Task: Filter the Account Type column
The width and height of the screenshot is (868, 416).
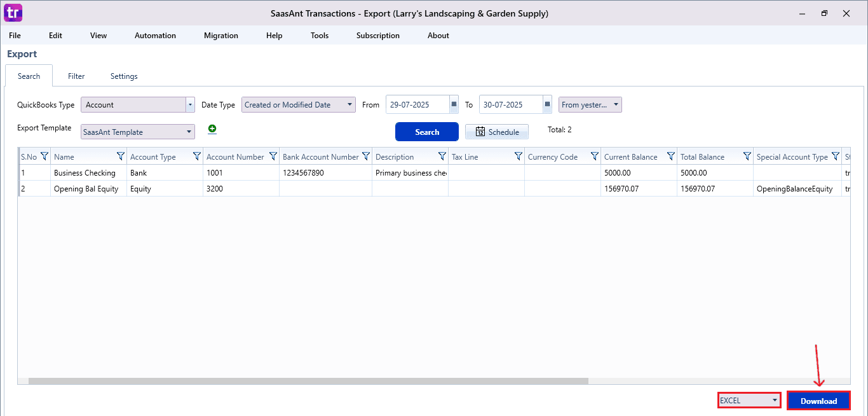Action: pos(196,156)
